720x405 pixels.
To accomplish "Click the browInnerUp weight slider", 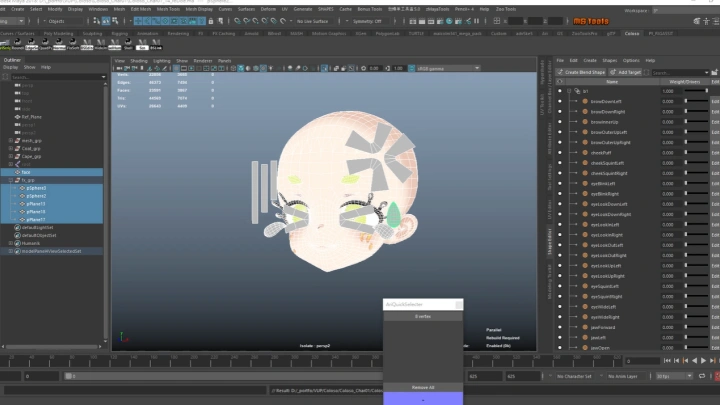I will coord(697,122).
